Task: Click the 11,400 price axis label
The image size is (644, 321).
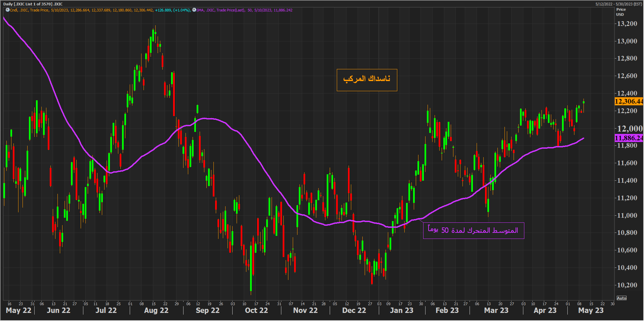Action: 627,180
